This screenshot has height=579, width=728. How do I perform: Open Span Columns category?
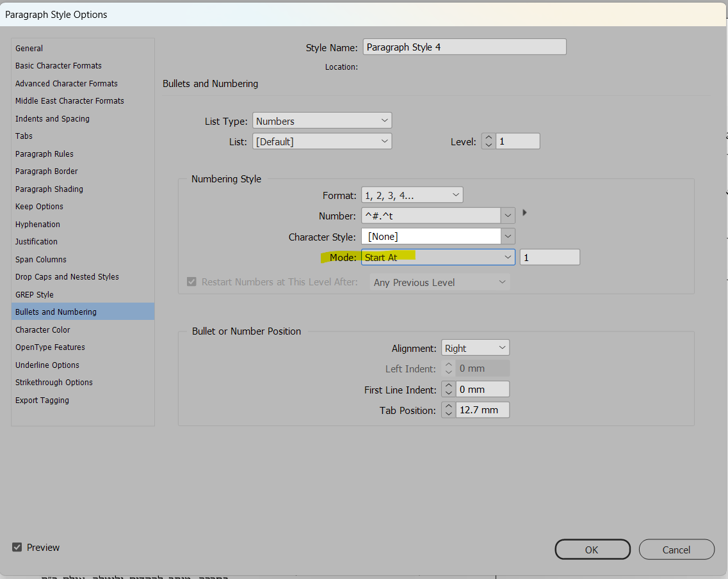(40, 259)
